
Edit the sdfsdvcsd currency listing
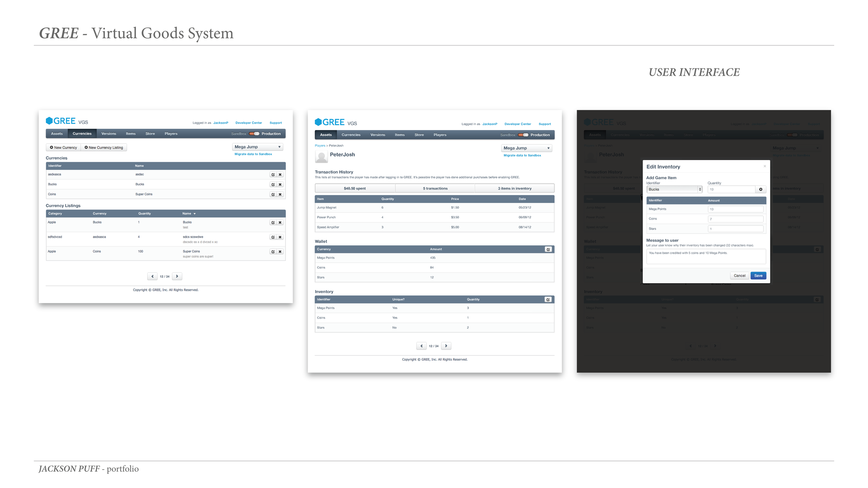[x=273, y=237]
